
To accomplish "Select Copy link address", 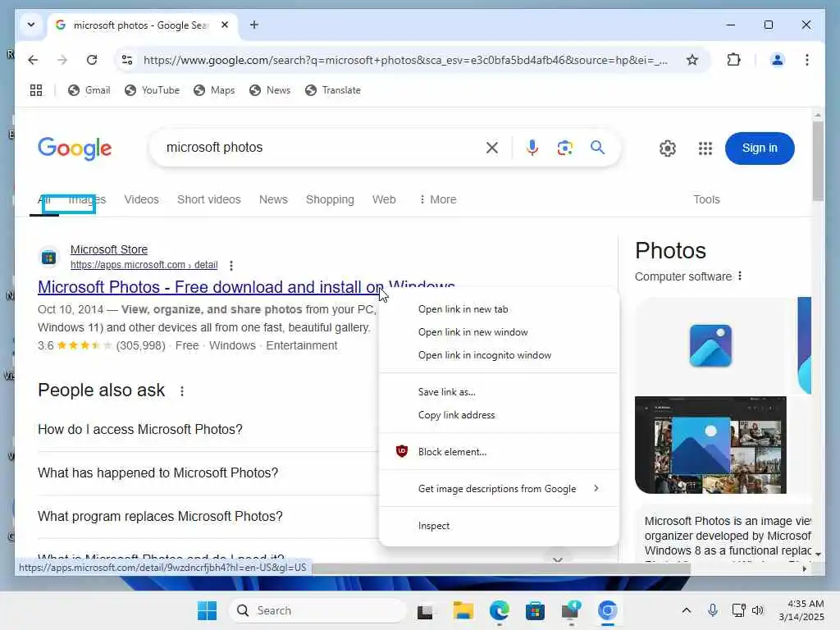I will [498, 415].
